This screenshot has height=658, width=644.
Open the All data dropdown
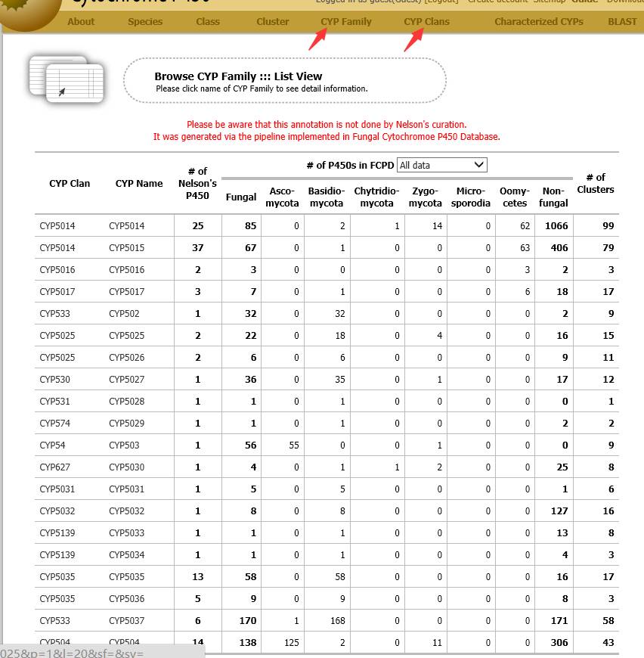442,165
